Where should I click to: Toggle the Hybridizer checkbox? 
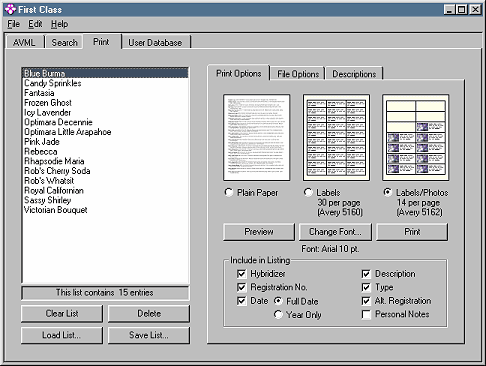coord(242,274)
